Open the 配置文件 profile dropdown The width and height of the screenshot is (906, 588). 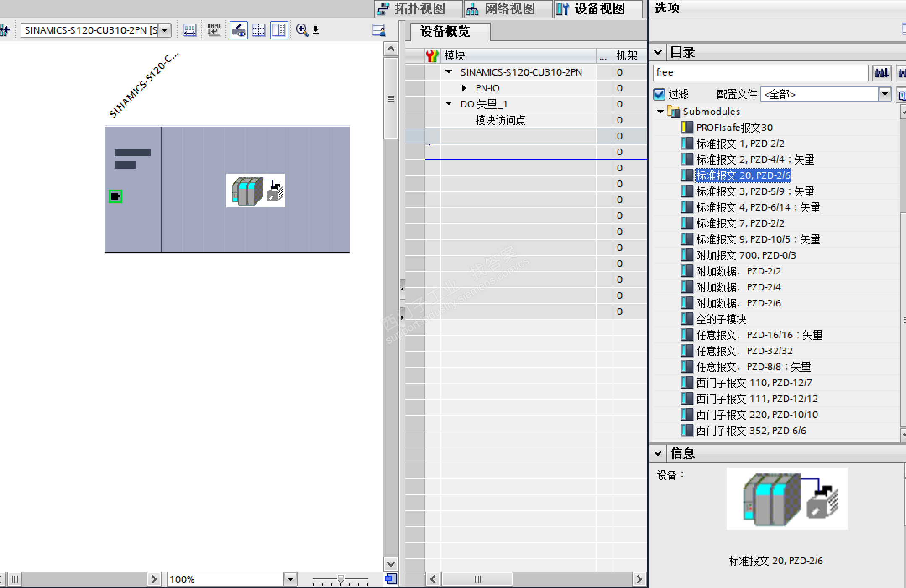885,94
